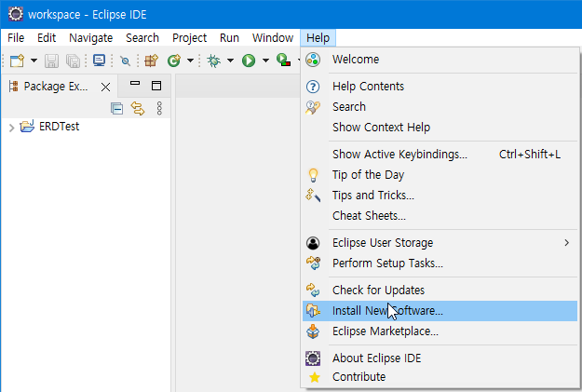Click the Eclipse User Storage person icon
The height and width of the screenshot is (392, 582).
[313, 243]
